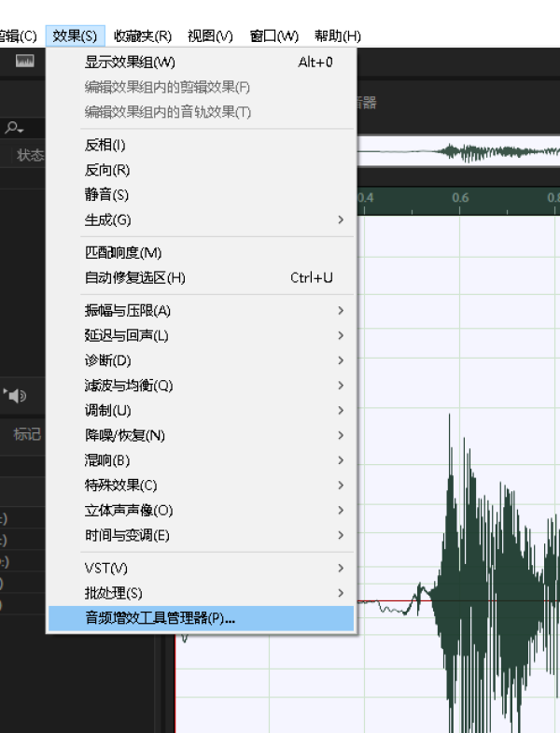Switch to the 标记 panel tab

pos(27,434)
